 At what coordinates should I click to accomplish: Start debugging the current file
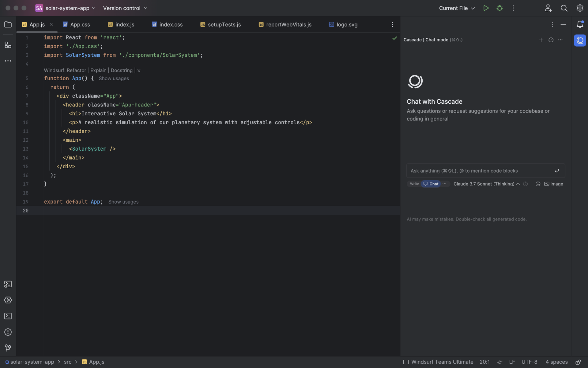499,8
